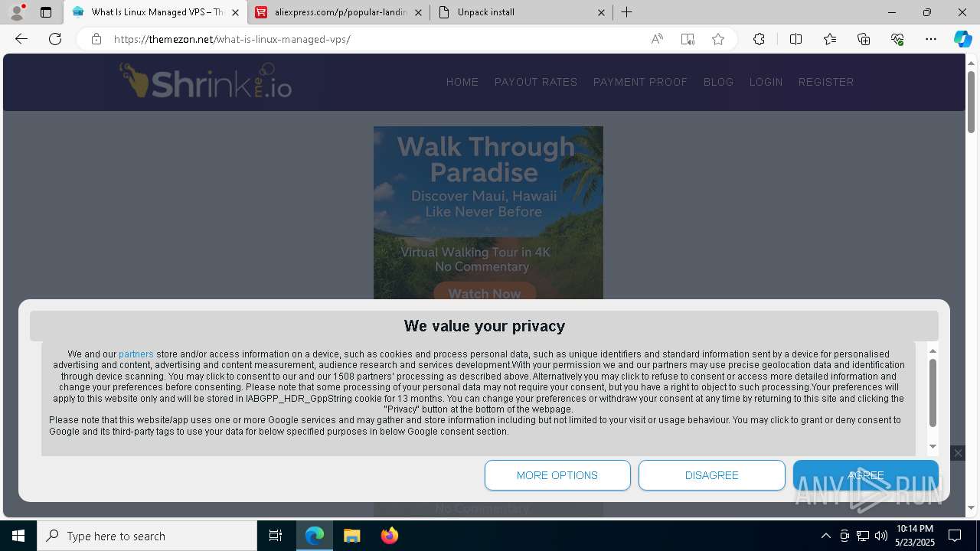Select What Is Linux Managed VPS tab
The height and width of the screenshot is (551, 980).
pos(155,12)
